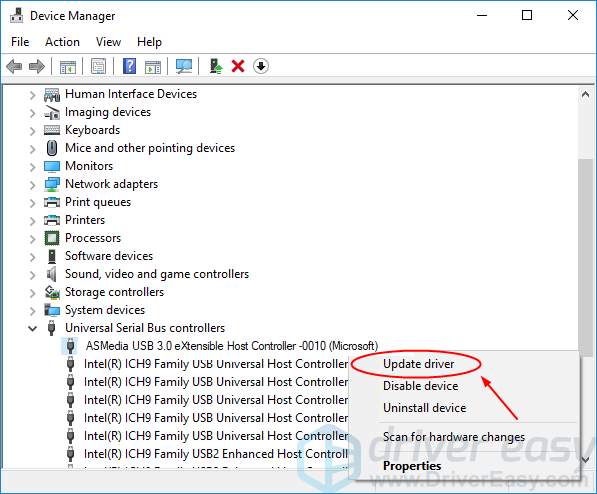This screenshot has width=597, height=494.
Task: Expand the Network adapters category
Action: 33,185
